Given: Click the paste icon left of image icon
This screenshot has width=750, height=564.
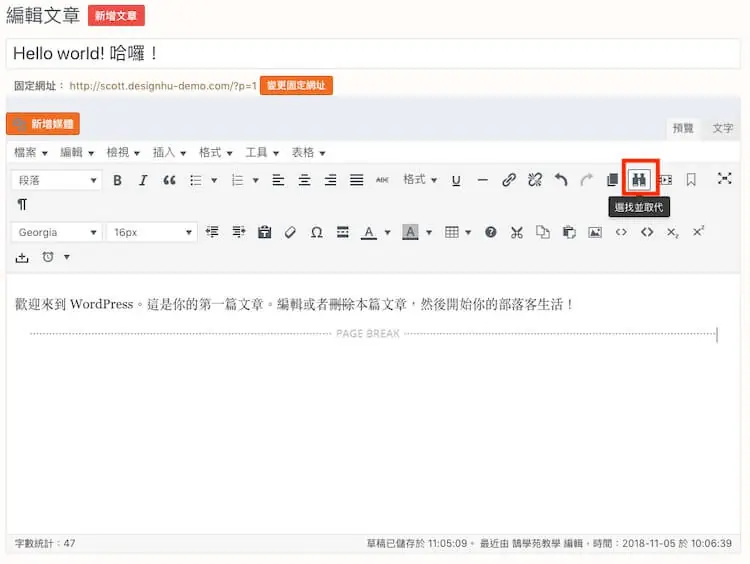Looking at the screenshot, I should (569, 232).
